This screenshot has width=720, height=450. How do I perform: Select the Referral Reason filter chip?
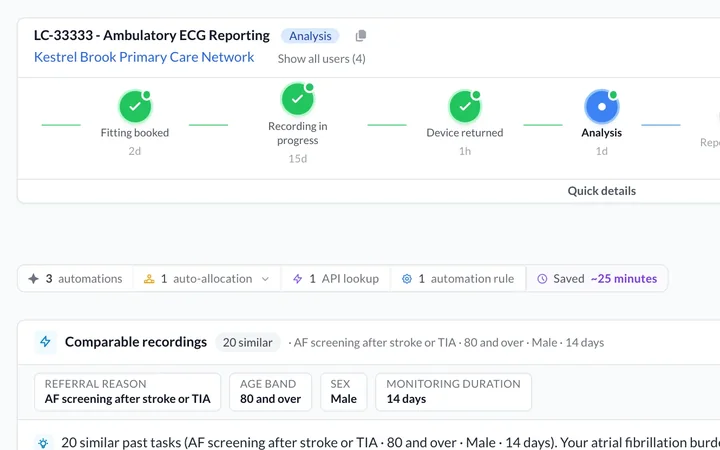(x=127, y=392)
